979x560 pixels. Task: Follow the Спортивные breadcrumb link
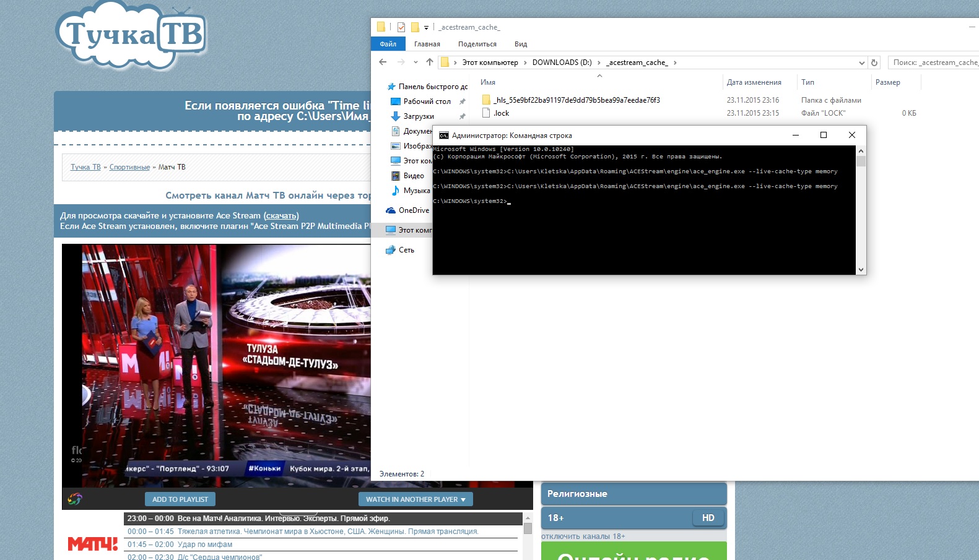129,167
